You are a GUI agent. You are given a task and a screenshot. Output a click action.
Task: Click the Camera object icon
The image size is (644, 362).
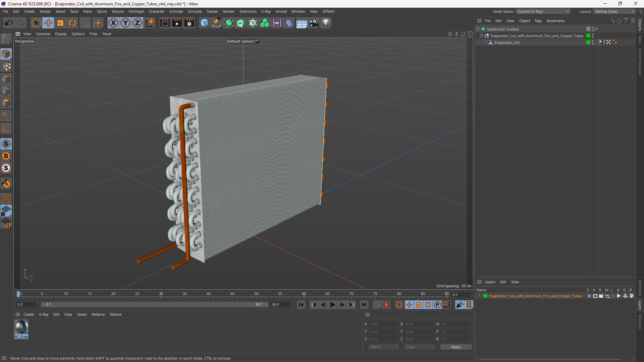(x=314, y=23)
